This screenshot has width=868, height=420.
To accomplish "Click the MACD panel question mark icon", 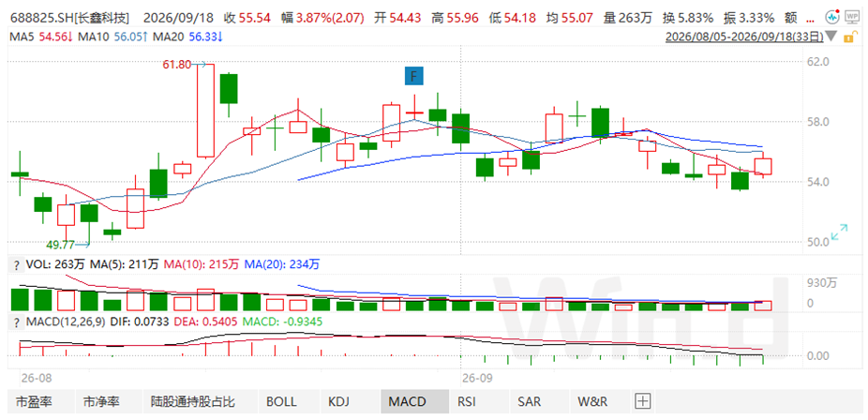I will pos(16,322).
